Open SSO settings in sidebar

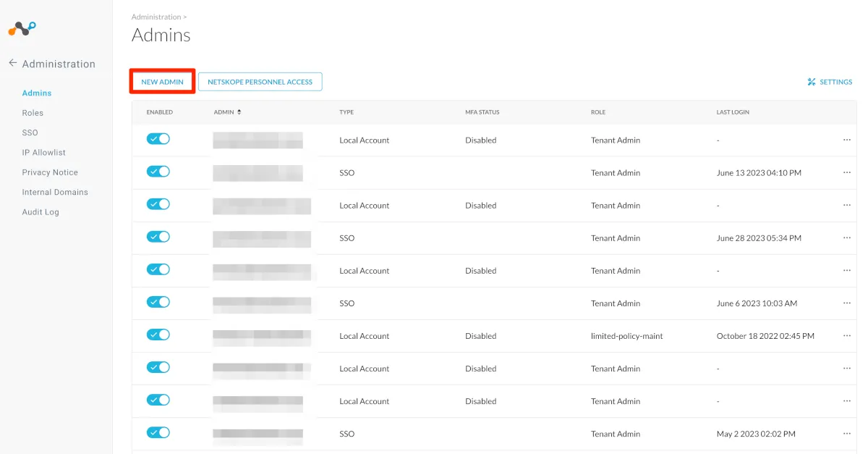click(30, 133)
